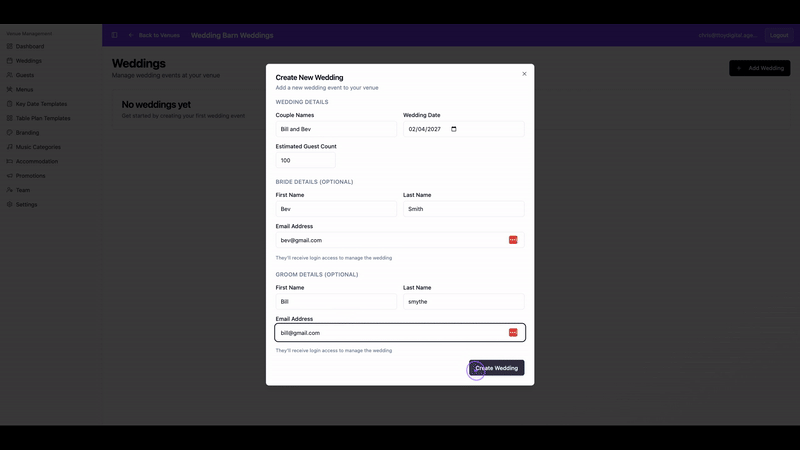
Task: Open Table Plan Templates in sidebar
Action: [x=43, y=118]
